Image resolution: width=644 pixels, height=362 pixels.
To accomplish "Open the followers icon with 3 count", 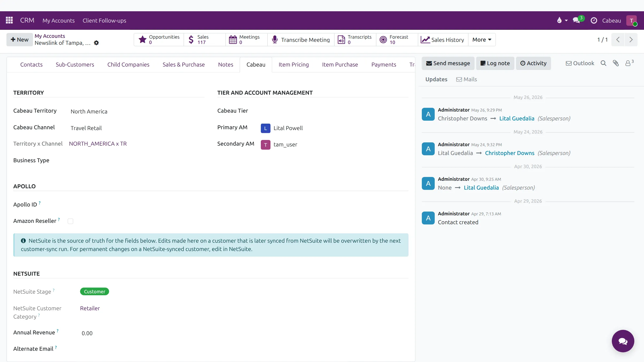I will pos(629,63).
